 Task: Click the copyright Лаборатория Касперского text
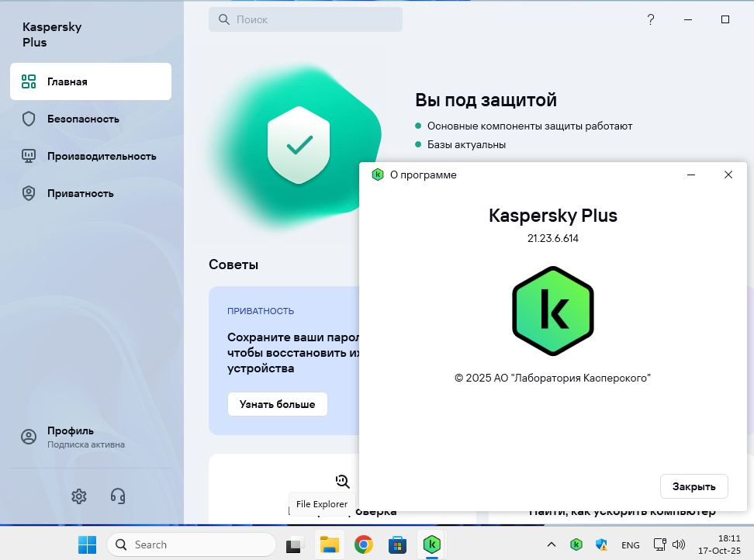[x=552, y=378]
